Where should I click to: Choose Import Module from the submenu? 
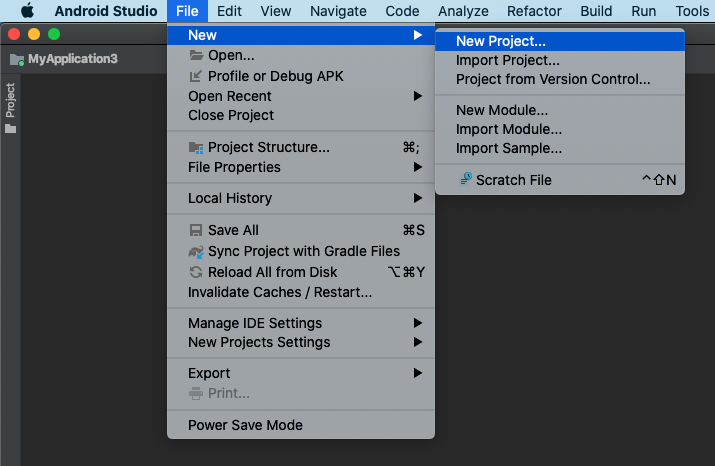pos(508,129)
